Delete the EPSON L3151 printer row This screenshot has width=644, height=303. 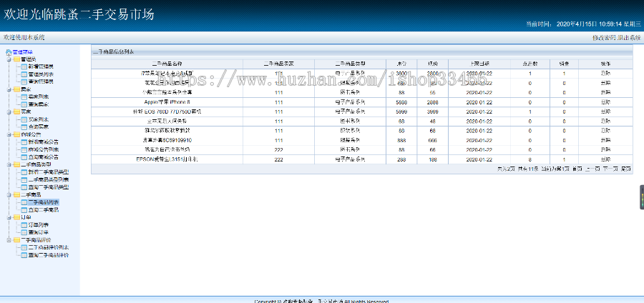tap(605, 159)
